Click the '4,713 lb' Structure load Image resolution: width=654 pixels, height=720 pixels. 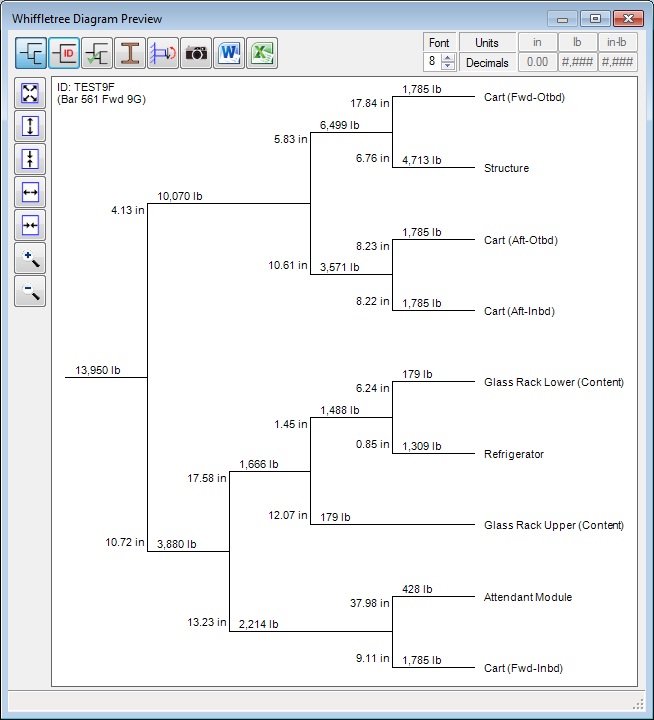point(422,160)
